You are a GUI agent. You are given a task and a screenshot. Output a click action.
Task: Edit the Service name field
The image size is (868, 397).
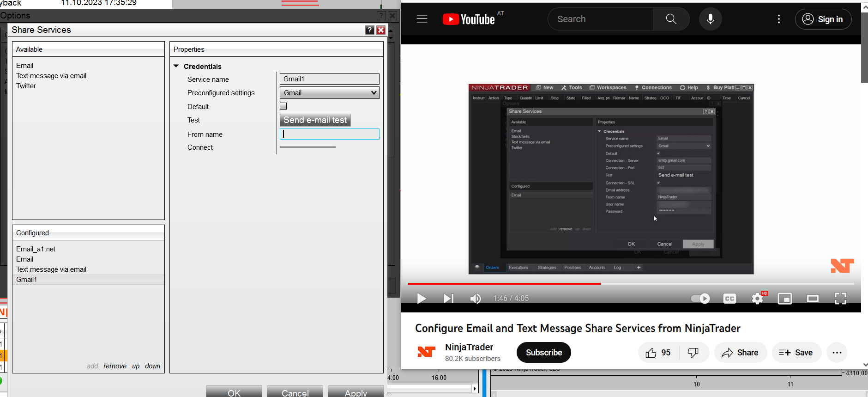(330, 79)
